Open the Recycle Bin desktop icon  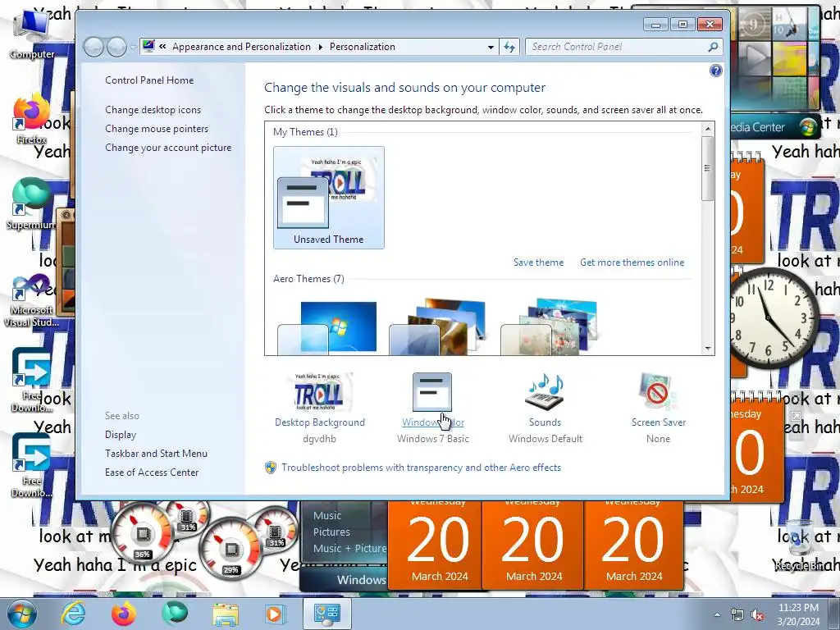coord(800,545)
